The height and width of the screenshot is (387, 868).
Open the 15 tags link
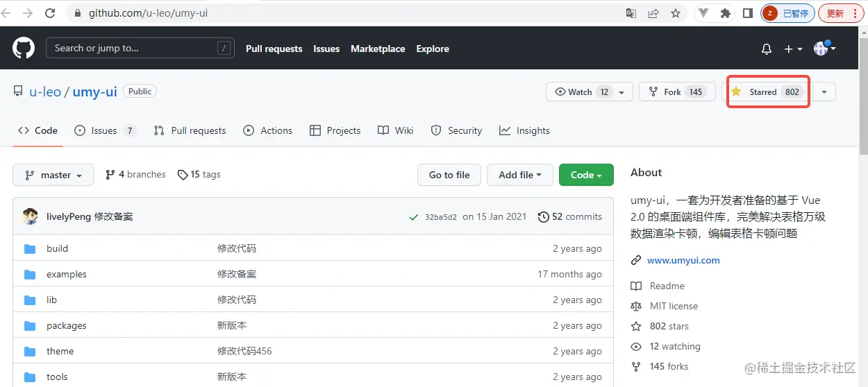click(x=199, y=174)
